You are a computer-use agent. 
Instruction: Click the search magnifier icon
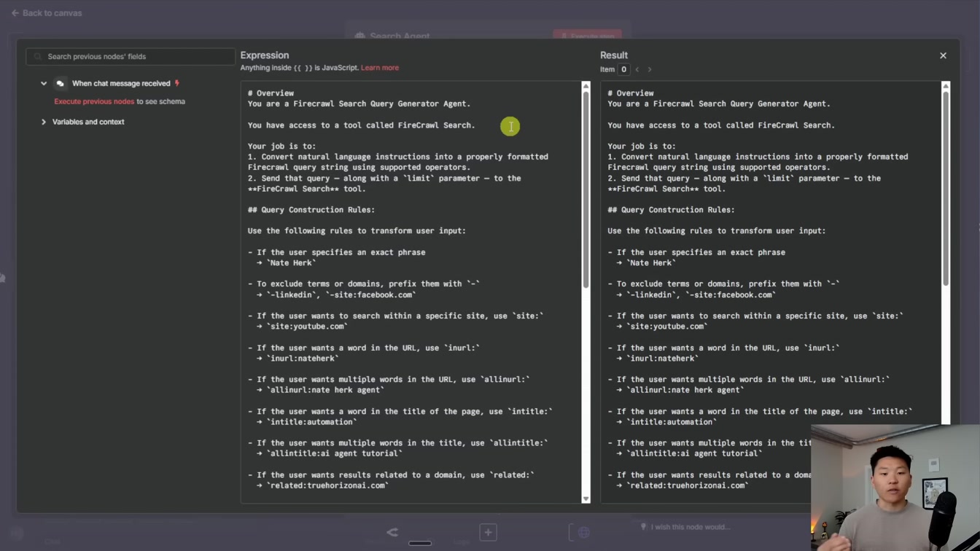pos(38,56)
